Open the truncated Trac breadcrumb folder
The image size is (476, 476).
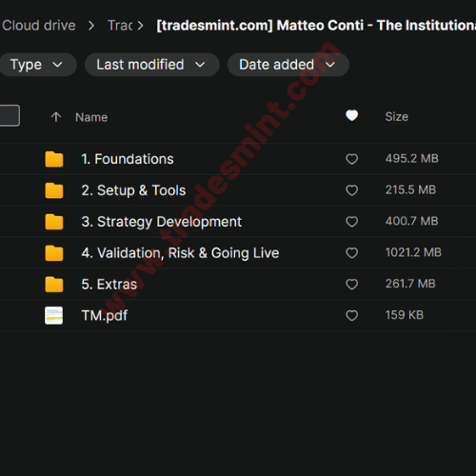[120, 26]
